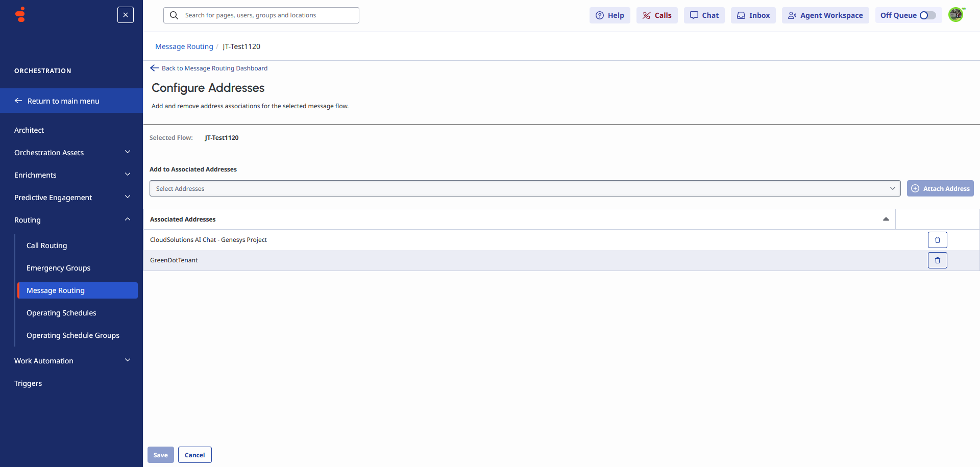This screenshot has height=467, width=980.
Task: Click the back arrow beside Back to Message Routing Dashboard
Action: click(155, 68)
